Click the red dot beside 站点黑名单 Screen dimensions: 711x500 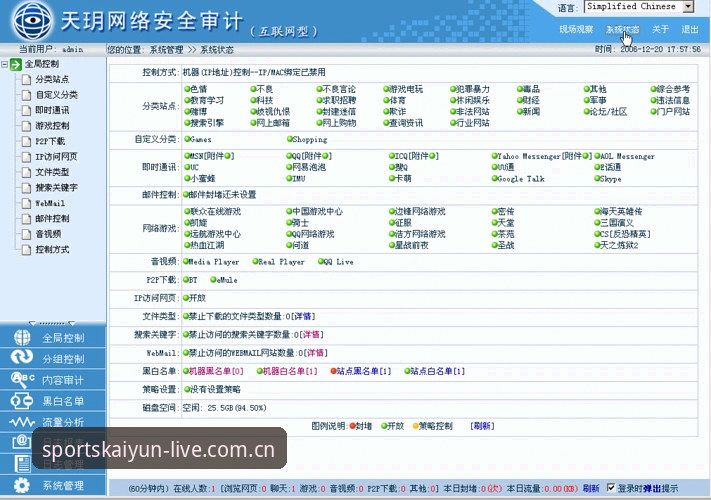click(x=333, y=371)
